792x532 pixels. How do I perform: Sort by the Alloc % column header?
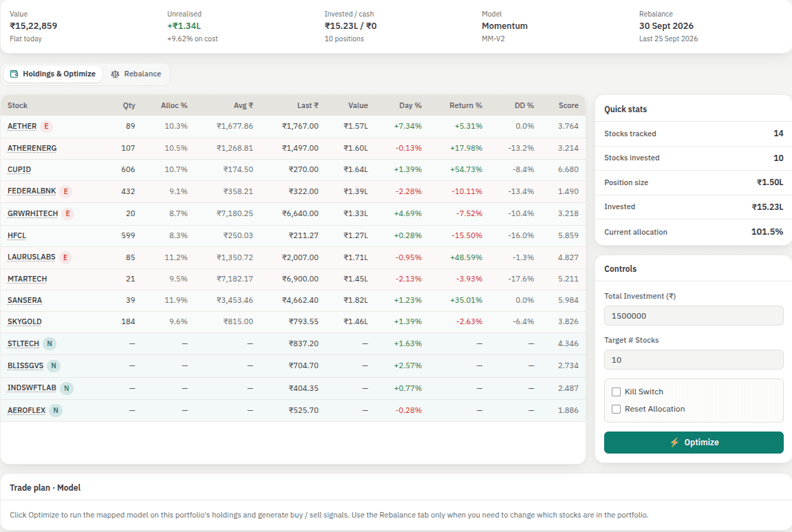click(x=174, y=105)
